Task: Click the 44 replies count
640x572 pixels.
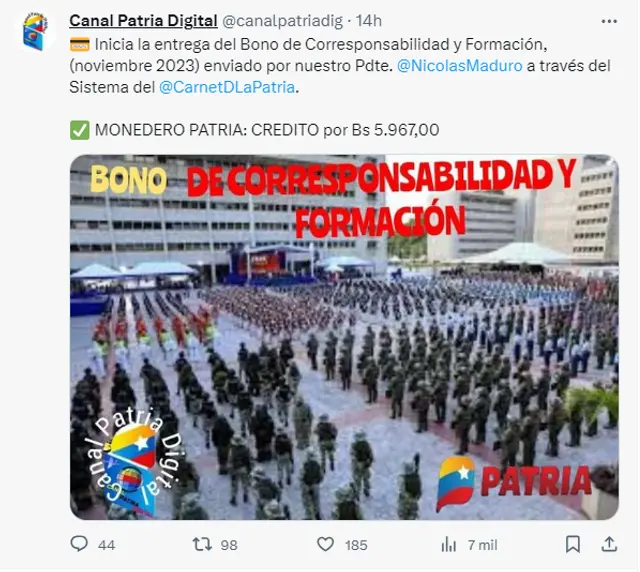Action: [x=107, y=545]
